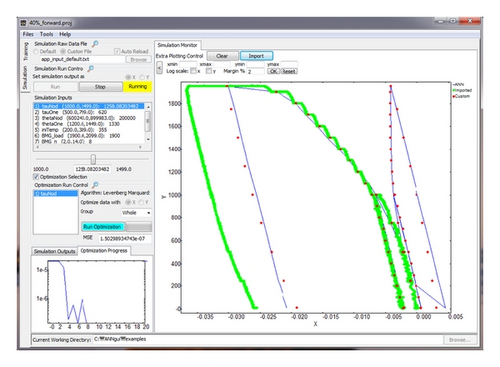The image size is (500, 367).
Task: Click the tauNod value slider handle
Action: (x=93, y=159)
